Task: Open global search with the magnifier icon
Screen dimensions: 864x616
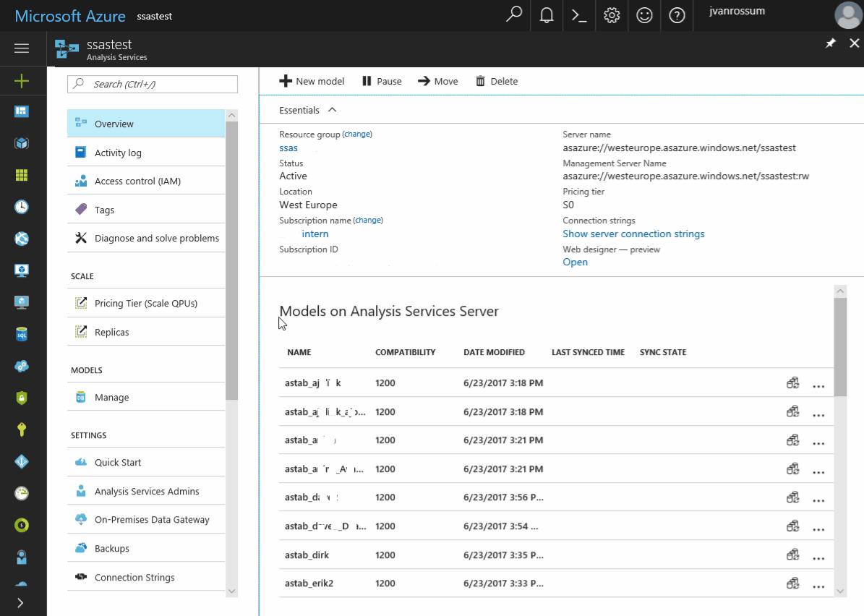Action: 513,15
